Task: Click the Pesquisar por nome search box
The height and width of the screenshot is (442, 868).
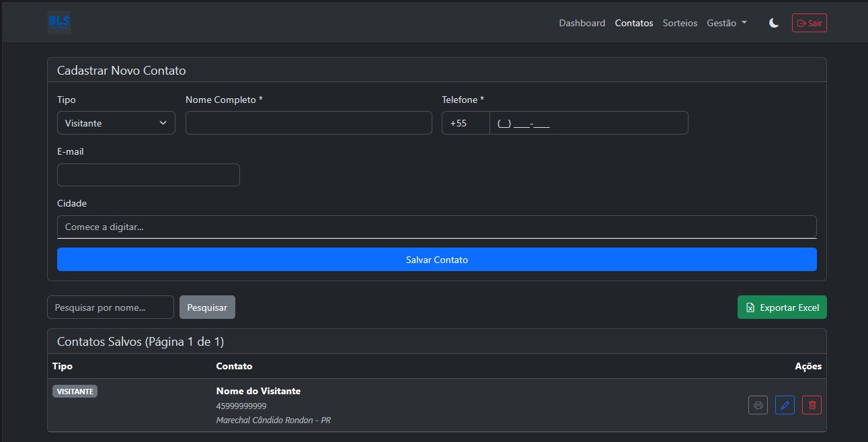Action: coord(110,307)
